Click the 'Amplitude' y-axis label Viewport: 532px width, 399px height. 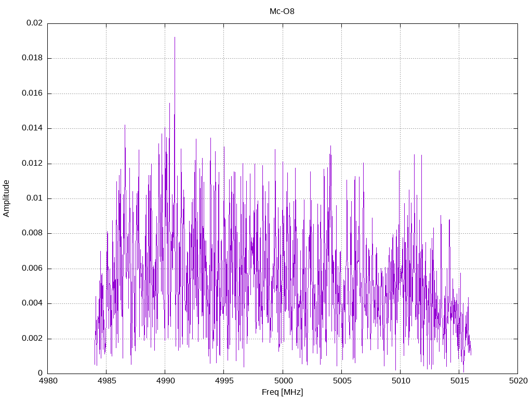[6, 198]
